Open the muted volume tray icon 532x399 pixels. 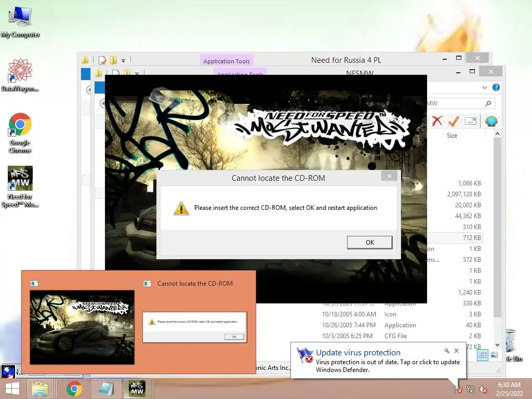pyautogui.click(x=483, y=389)
